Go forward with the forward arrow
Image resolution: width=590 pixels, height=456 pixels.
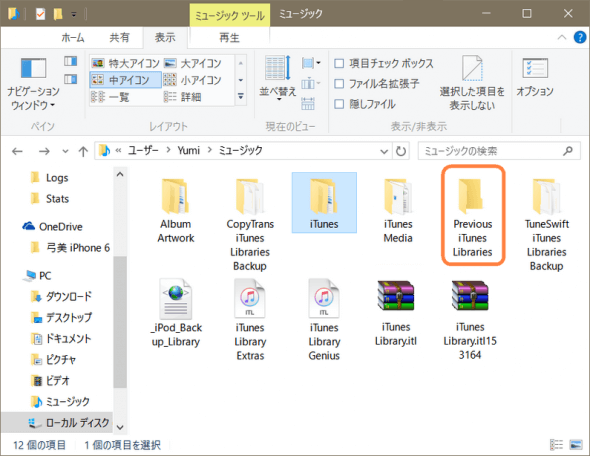pyautogui.click(x=44, y=151)
